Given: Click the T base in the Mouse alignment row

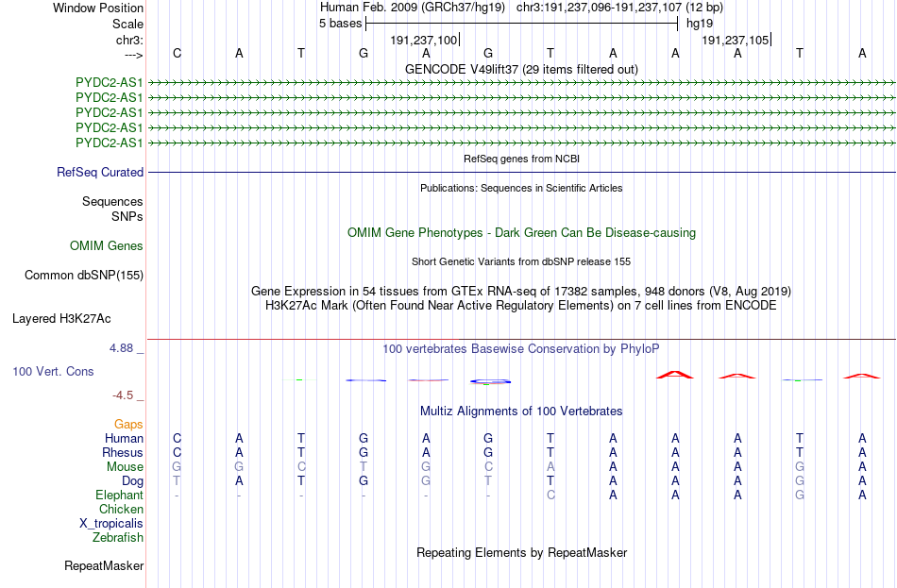Looking at the screenshot, I should click(x=364, y=467).
